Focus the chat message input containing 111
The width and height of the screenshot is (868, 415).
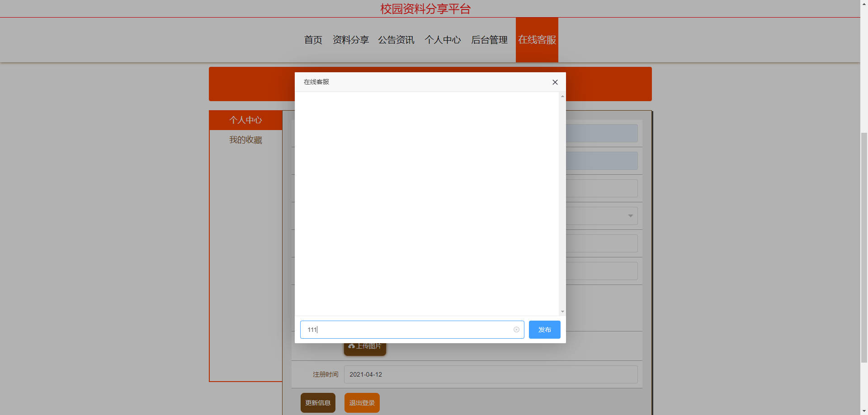[412, 330]
